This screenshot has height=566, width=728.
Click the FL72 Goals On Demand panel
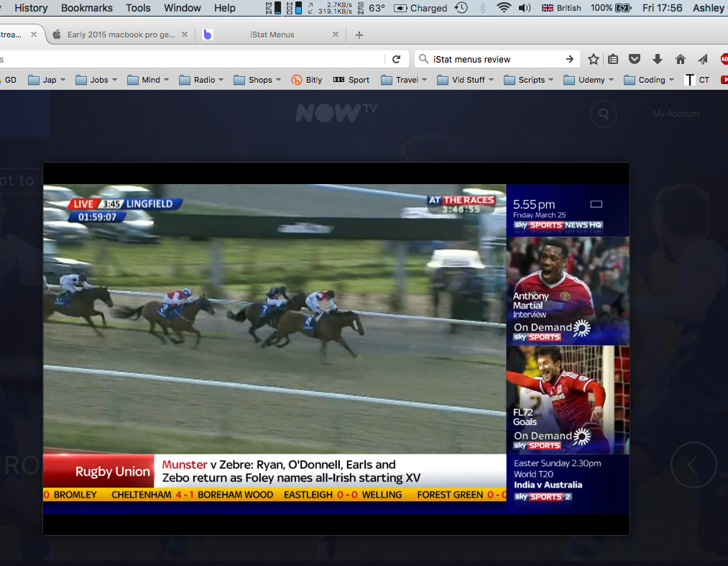coord(567,400)
